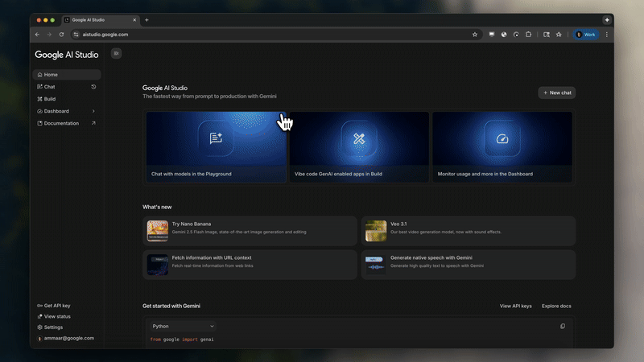Open the Chrome three-dot menu

(x=606, y=35)
